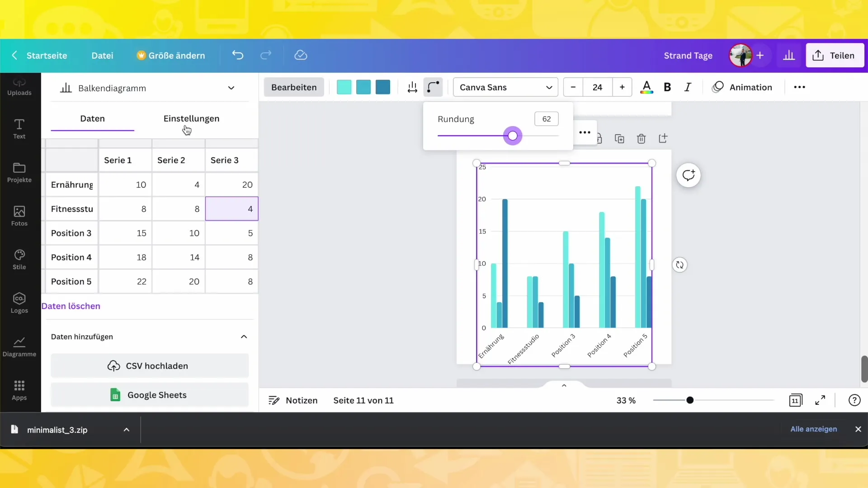Open the text color picker
The height and width of the screenshot is (488, 868).
[x=646, y=87]
